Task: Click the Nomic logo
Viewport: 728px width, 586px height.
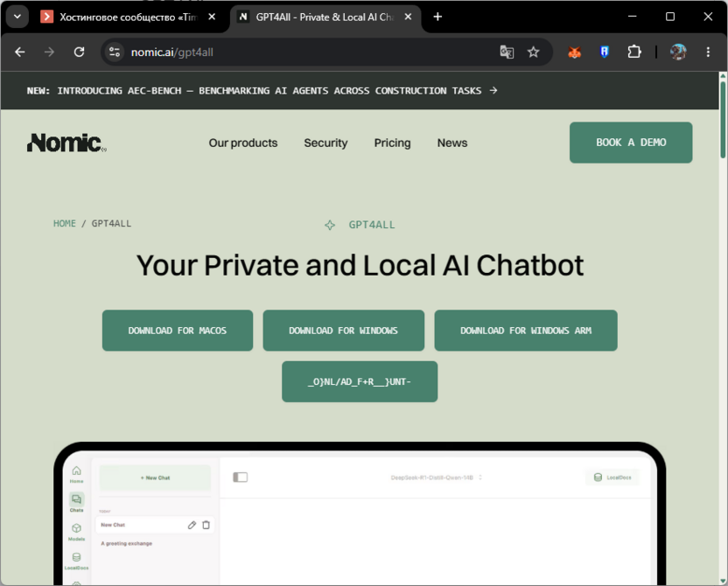Action: tap(66, 143)
